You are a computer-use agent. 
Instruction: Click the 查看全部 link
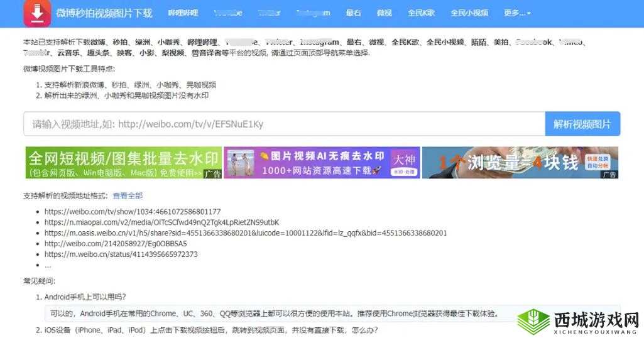(x=128, y=196)
